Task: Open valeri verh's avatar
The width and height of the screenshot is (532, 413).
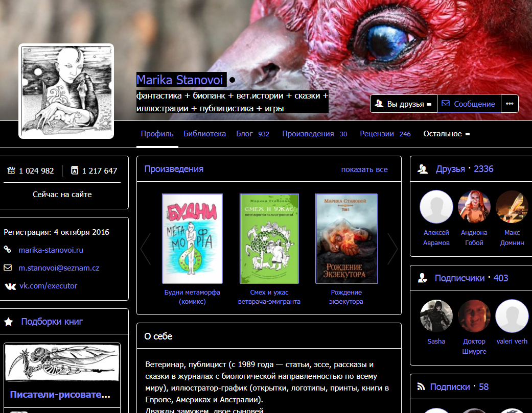Action: [512, 316]
